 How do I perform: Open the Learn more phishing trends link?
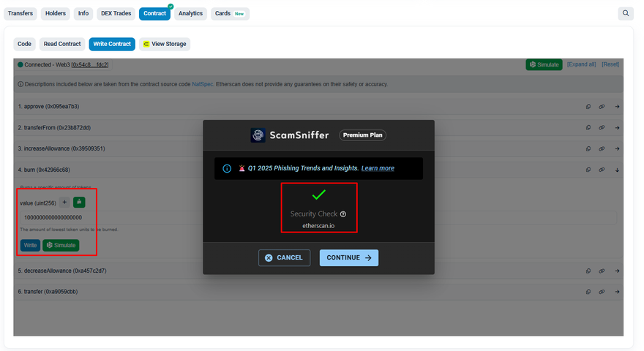pos(378,168)
